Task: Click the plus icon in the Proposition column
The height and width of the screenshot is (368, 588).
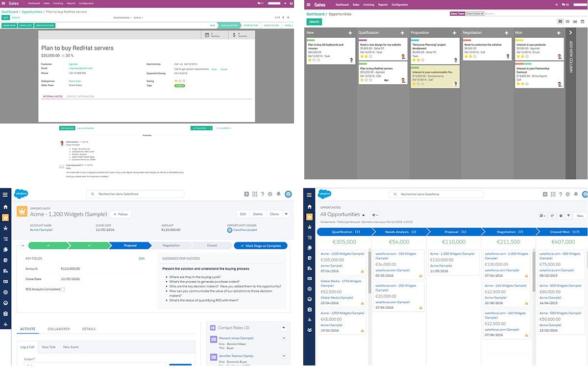Action: point(454,33)
